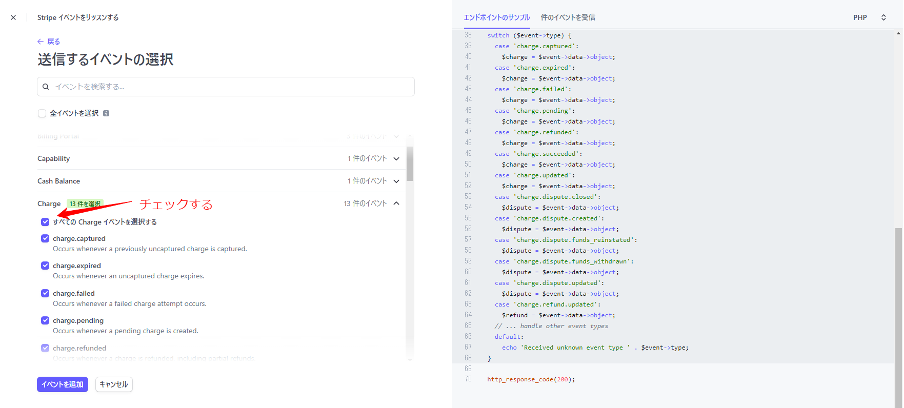
Task: Check the 全イベントを選択 checkbox
Action: point(42,113)
